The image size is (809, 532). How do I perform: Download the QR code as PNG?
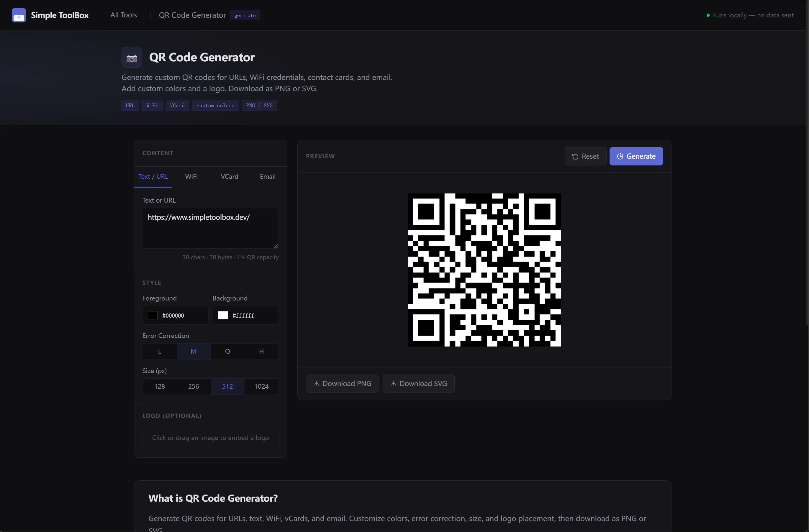click(342, 384)
